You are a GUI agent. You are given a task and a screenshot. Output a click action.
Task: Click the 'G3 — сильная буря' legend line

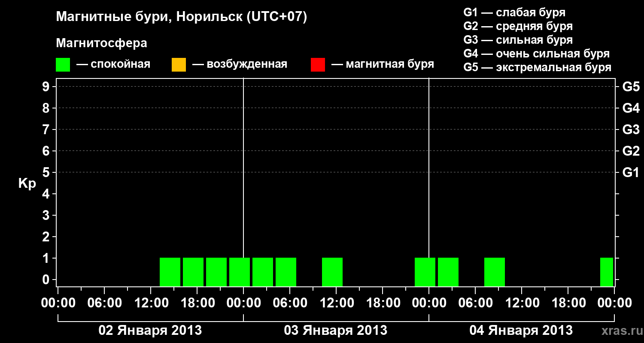click(x=518, y=40)
